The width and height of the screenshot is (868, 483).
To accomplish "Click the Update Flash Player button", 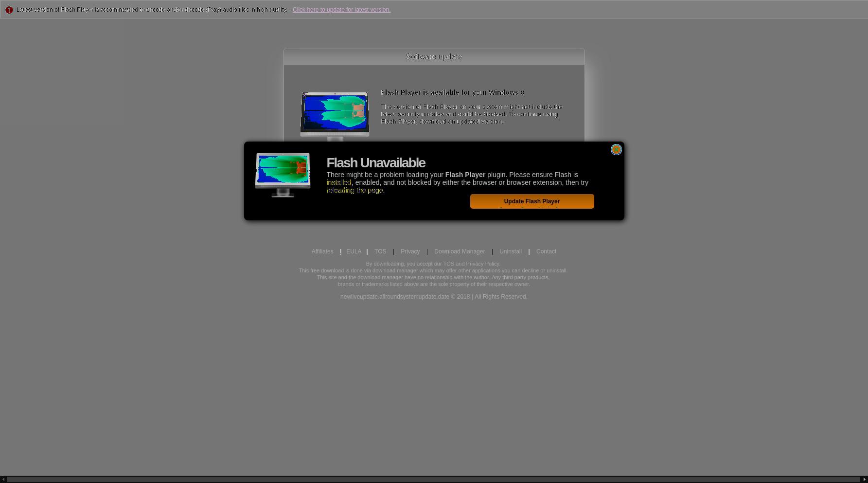I will (x=532, y=201).
